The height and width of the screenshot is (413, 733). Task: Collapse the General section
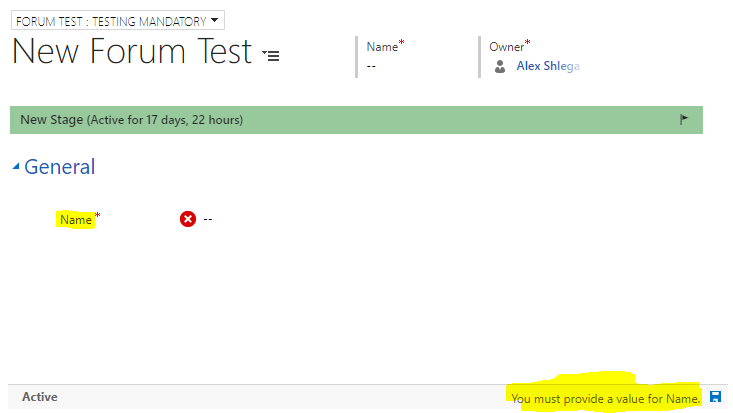(16, 166)
